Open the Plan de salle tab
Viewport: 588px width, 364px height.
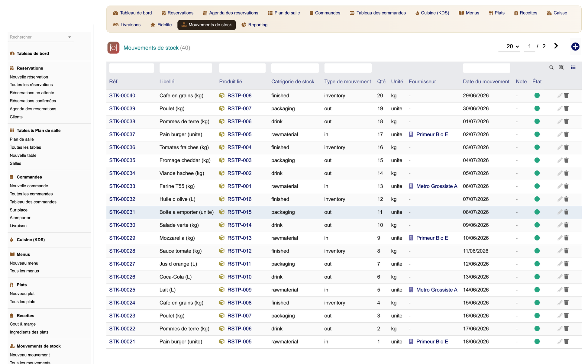point(284,13)
